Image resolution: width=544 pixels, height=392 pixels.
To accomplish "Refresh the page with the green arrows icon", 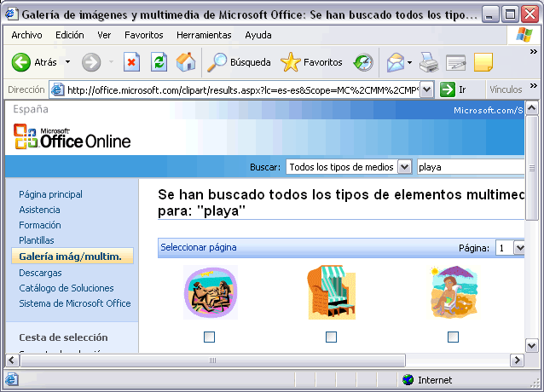I will click(159, 62).
